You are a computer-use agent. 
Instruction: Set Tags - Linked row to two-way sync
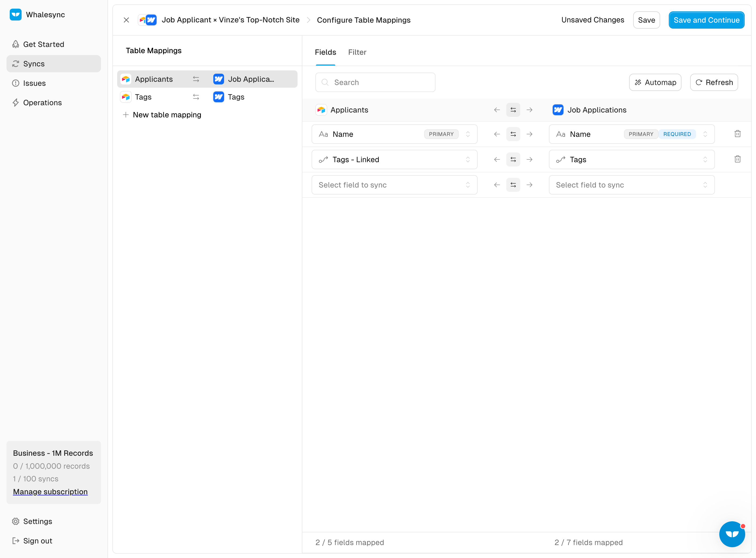tap(513, 159)
